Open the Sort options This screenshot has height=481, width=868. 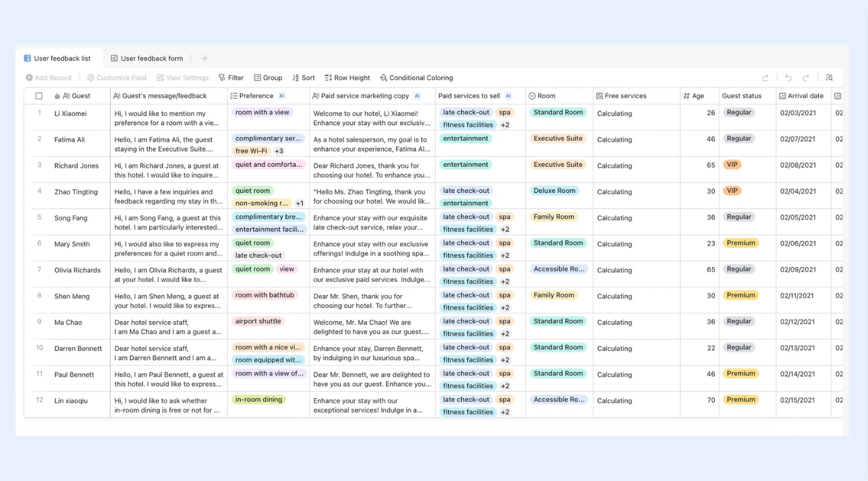coord(304,78)
